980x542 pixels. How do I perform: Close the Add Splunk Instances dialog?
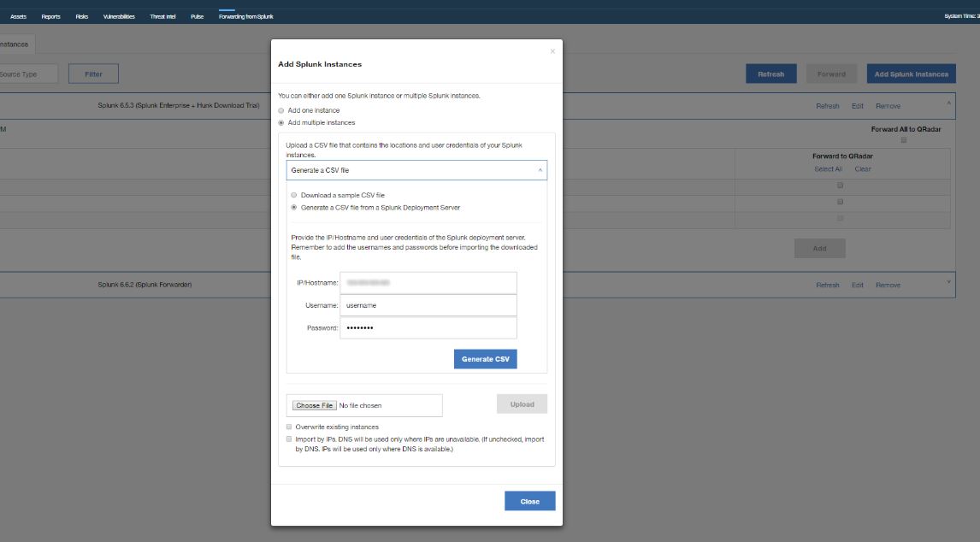(529, 501)
